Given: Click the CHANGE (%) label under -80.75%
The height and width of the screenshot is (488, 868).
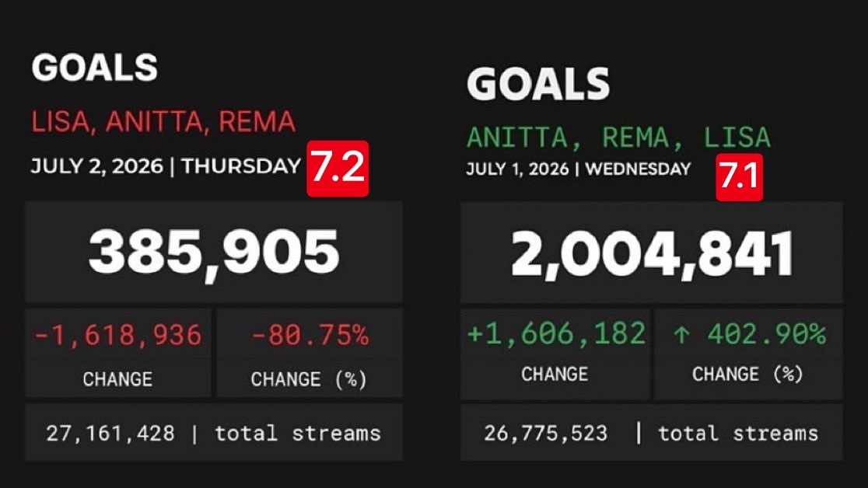Looking at the screenshot, I should [309, 379].
